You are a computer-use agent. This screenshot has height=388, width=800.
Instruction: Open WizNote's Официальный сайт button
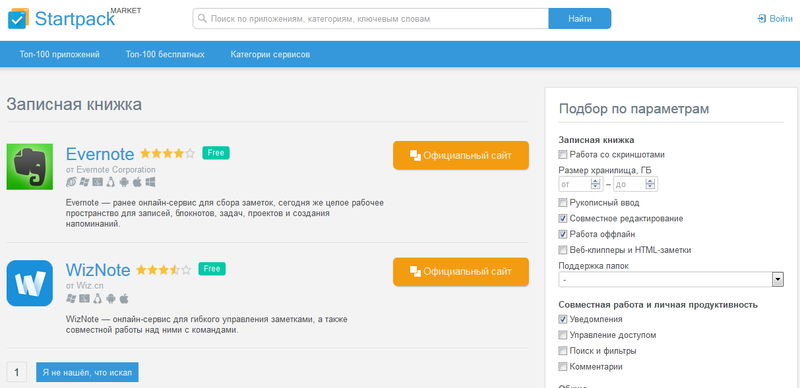pyautogui.click(x=461, y=272)
